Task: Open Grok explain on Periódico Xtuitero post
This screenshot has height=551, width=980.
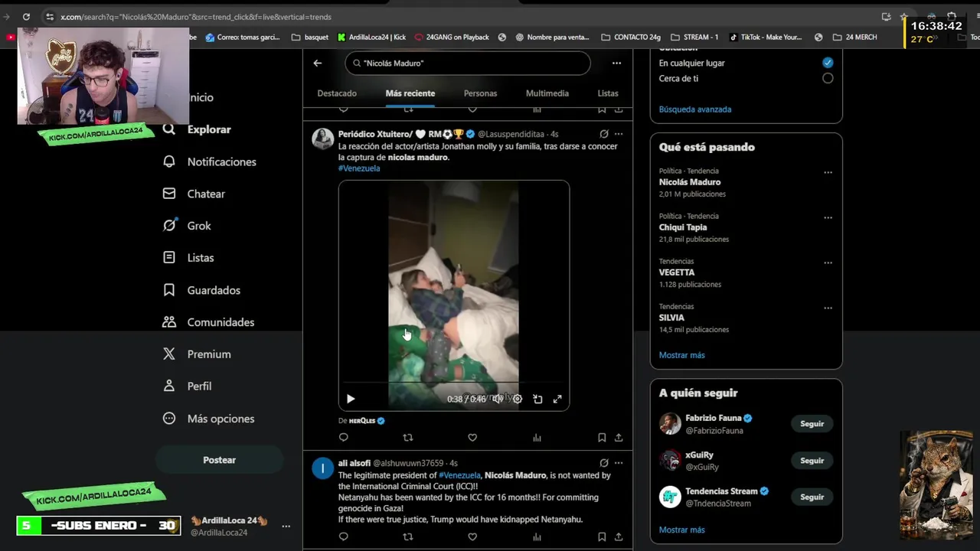Action: pyautogui.click(x=604, y=134)
